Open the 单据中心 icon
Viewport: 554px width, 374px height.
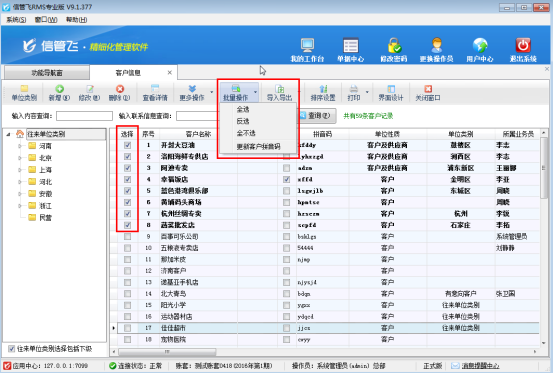350,50
